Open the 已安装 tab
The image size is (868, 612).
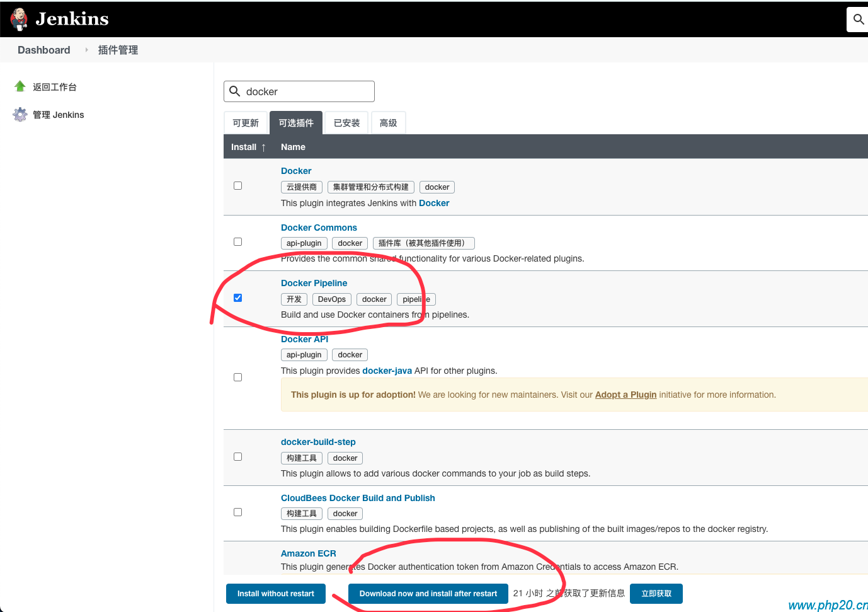346,123
